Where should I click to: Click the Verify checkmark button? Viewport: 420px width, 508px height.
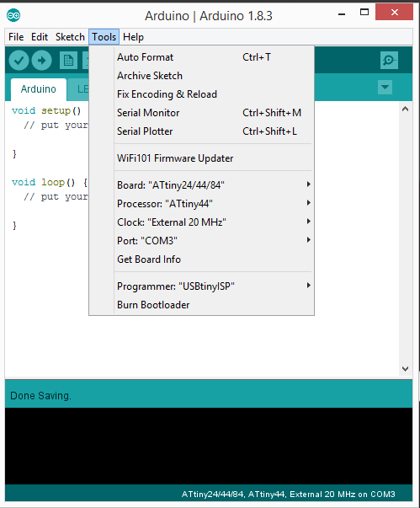coord(19,61)
